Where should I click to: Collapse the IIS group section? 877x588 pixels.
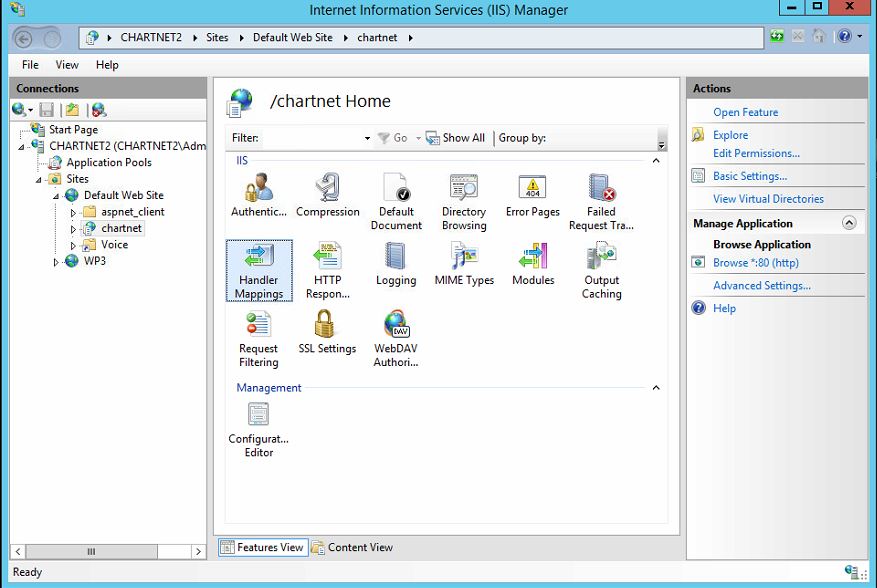(656, 161)
